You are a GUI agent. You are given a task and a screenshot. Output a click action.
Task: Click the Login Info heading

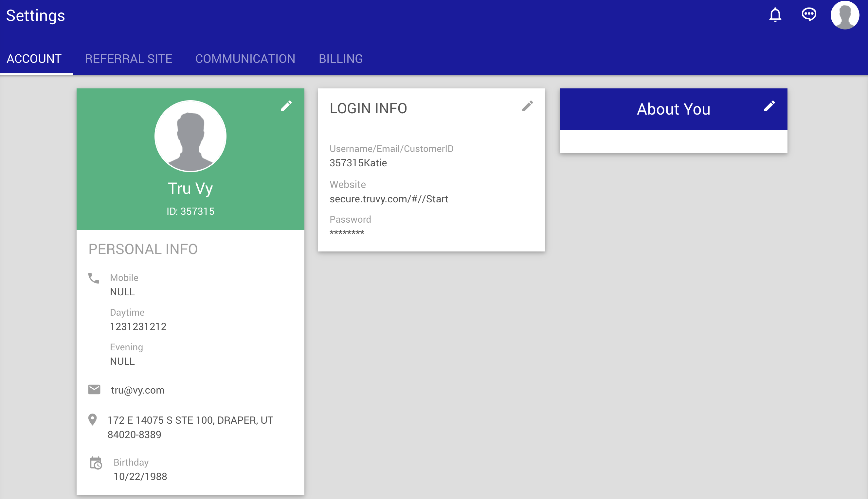coord(368,108)
